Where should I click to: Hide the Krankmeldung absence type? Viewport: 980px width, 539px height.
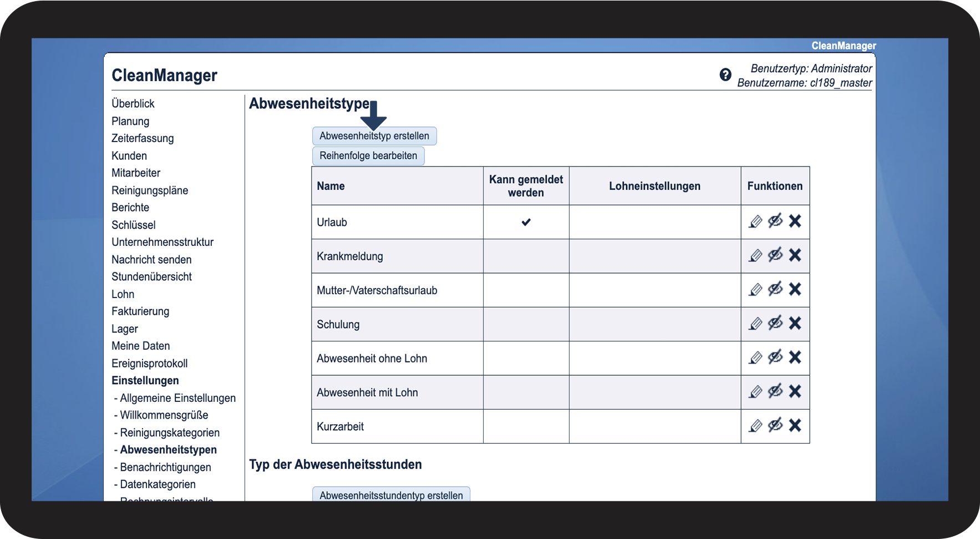click(x=775, y=254)
